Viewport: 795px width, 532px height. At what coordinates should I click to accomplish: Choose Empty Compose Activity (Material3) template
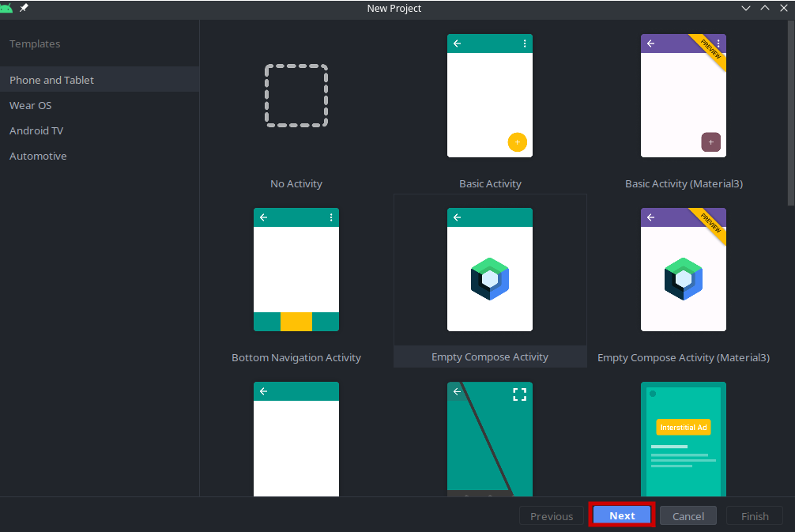tap(683, 270)
